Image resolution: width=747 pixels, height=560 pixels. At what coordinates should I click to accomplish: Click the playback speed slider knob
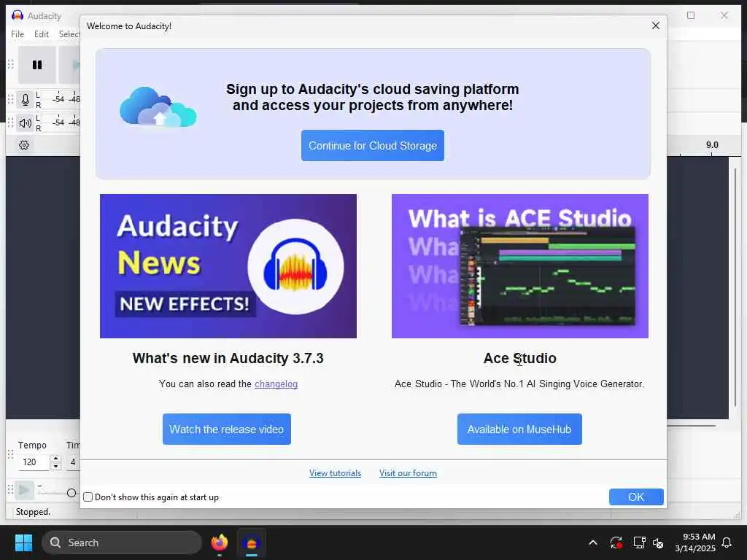coord(71,493)
